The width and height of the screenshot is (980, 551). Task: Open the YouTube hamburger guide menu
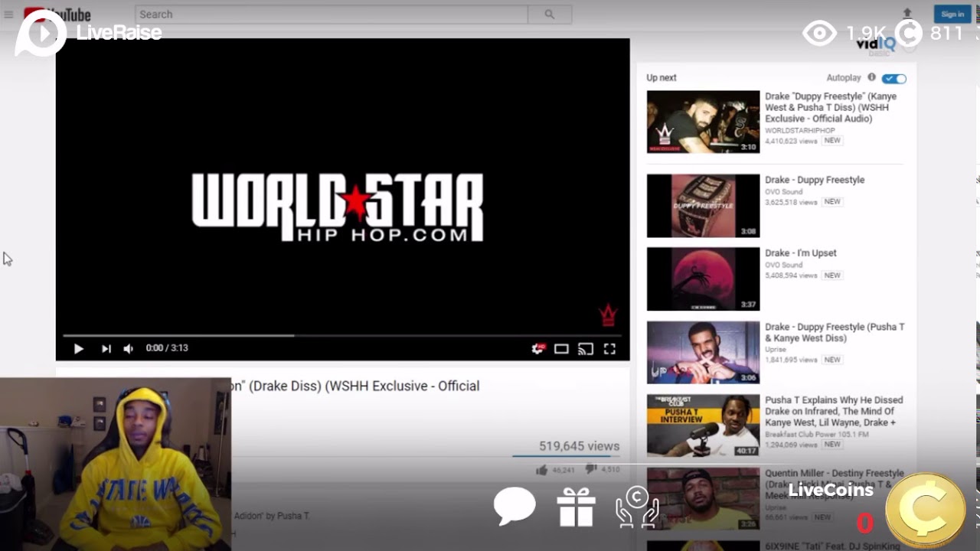pos(8,15)
